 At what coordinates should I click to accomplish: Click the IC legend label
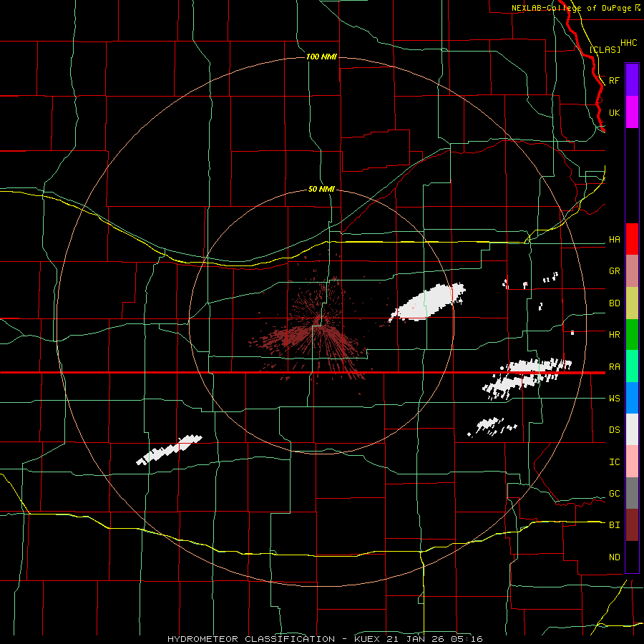coord(614,462)
